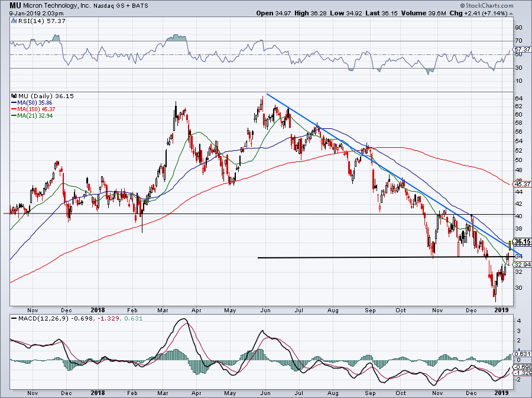The image size is (532, 398).
Task: Click the up arrow icon beside the change percentage
Action: [x=511, y=14]
